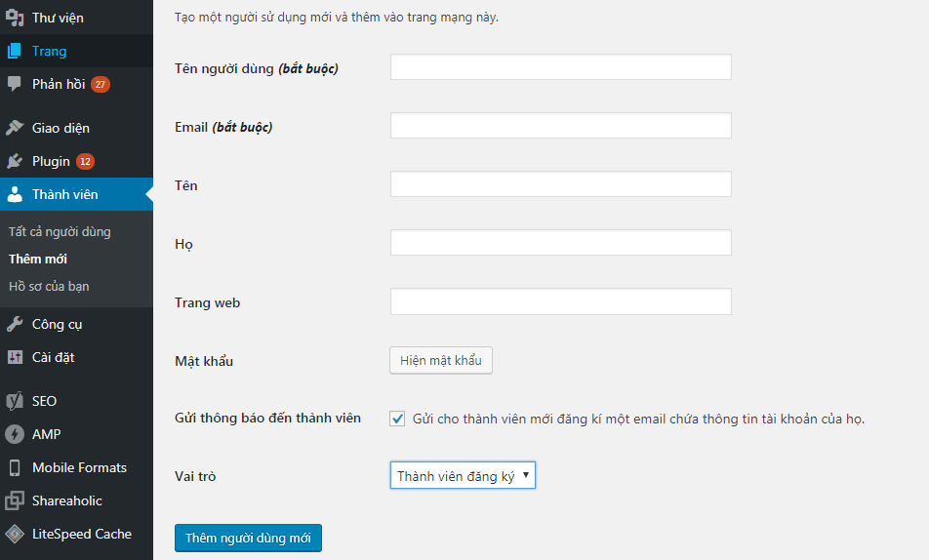Image resolution: width=929 pixels, height=560 pixels.
Task: Click Thêm người dùng mới button
Action: [x=248, y=539]
